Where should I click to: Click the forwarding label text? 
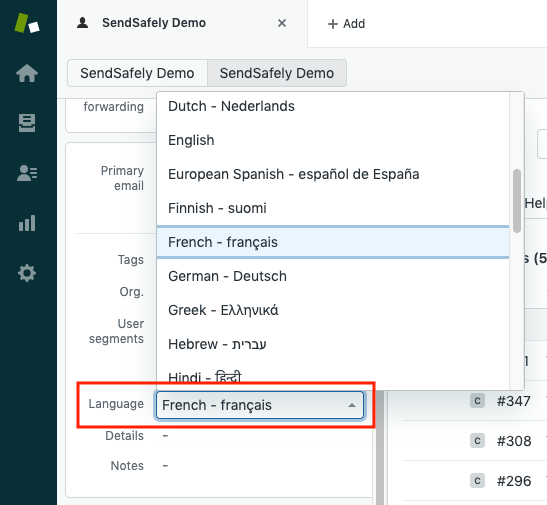point(113,107)
